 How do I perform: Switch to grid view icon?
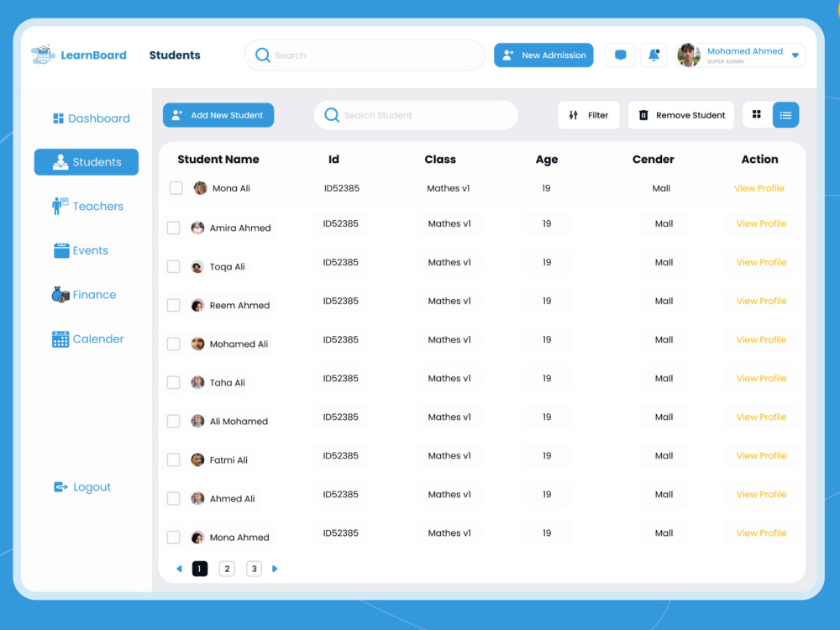(x=757, y=114)
